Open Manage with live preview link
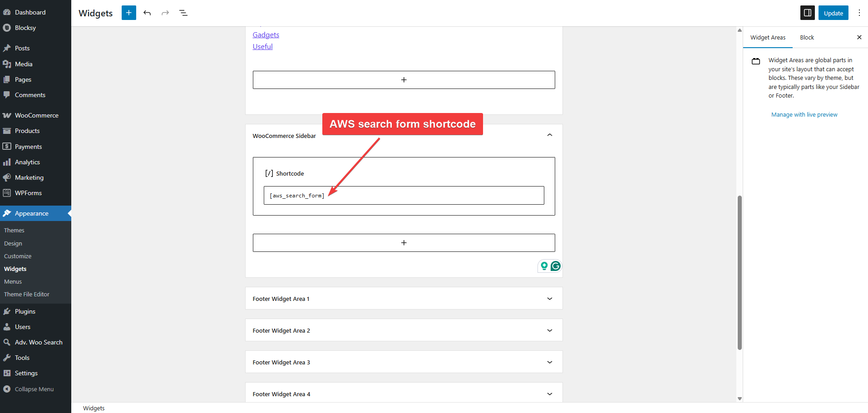 [804, 115]
